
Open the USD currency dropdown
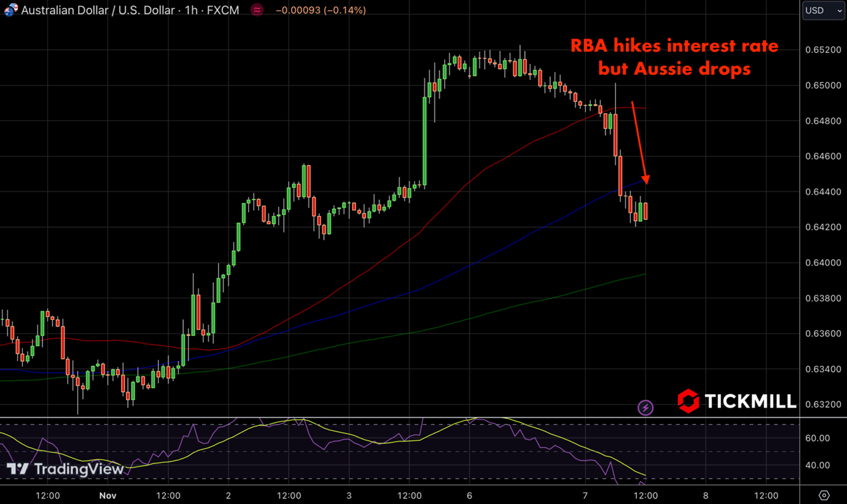point(824,10)
